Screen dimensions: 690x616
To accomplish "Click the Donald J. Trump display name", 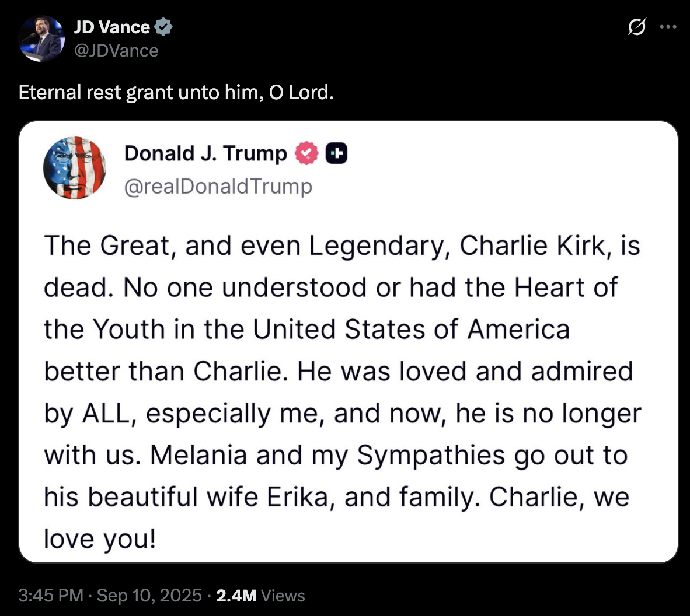I will tap(205, 153).
